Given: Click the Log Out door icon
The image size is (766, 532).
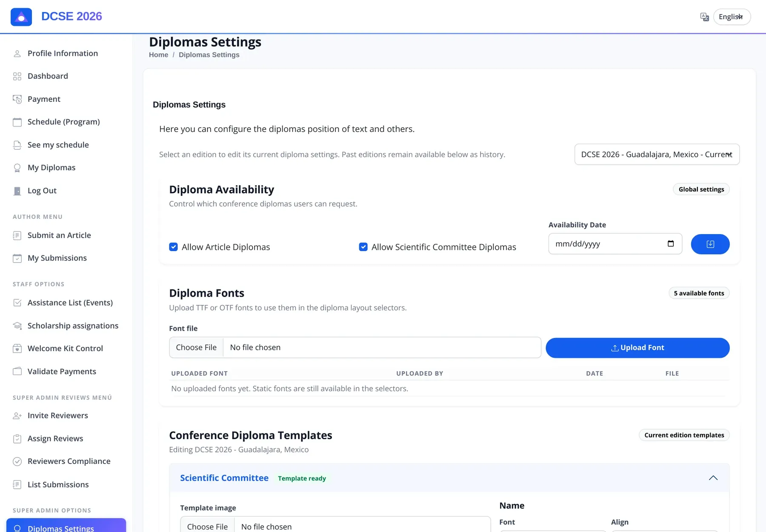Looking at the screenshot, I should (x=17, y=191).
